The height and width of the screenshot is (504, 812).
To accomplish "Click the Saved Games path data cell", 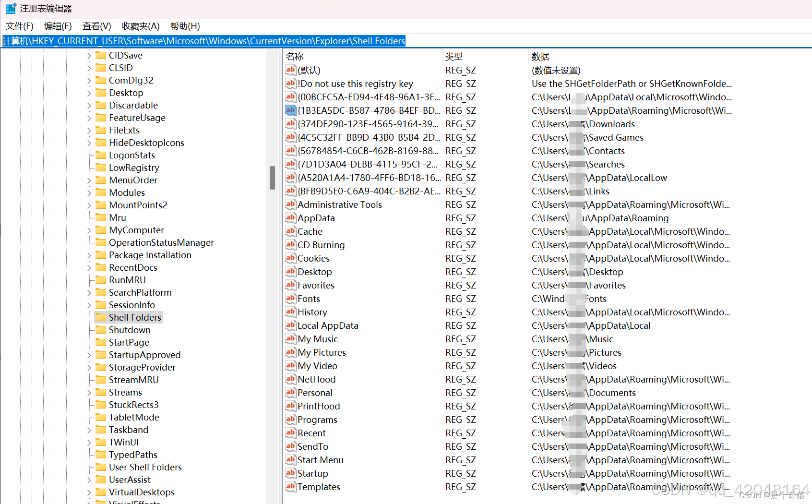I will click(x=587, y=137).
